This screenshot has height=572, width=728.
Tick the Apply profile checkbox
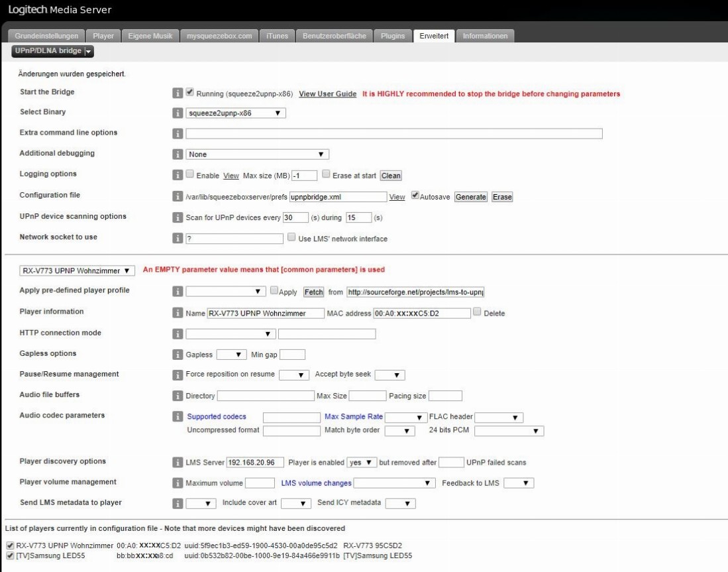click(x=274, y=290)
